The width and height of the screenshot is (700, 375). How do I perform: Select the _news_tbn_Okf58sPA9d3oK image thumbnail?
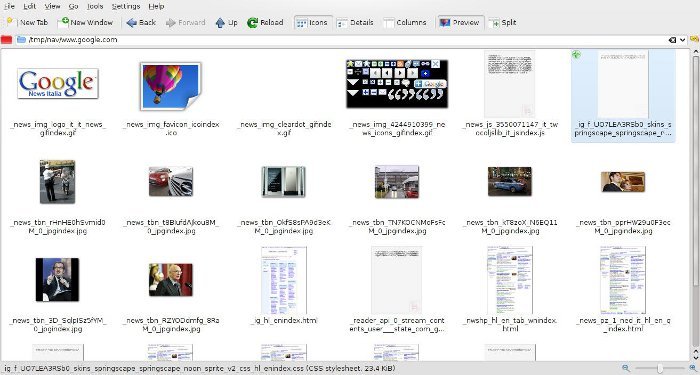click(x=283, y=182)
